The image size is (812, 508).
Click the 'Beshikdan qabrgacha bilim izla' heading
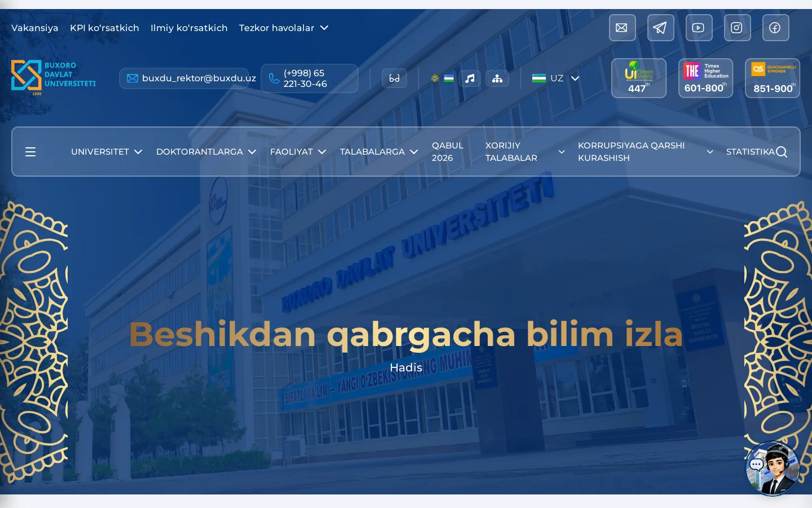(406, 334)
